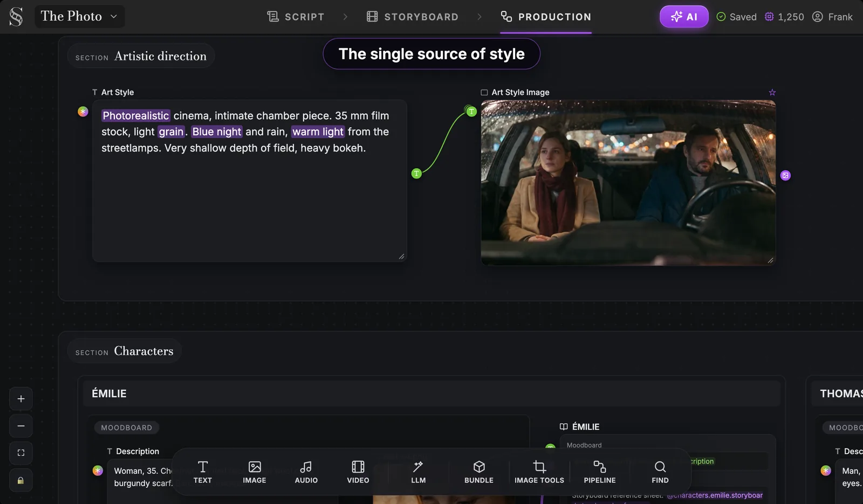The image size is (863, 504).
Task: Click the purple image output port
Action: click(x=785, y=175)
